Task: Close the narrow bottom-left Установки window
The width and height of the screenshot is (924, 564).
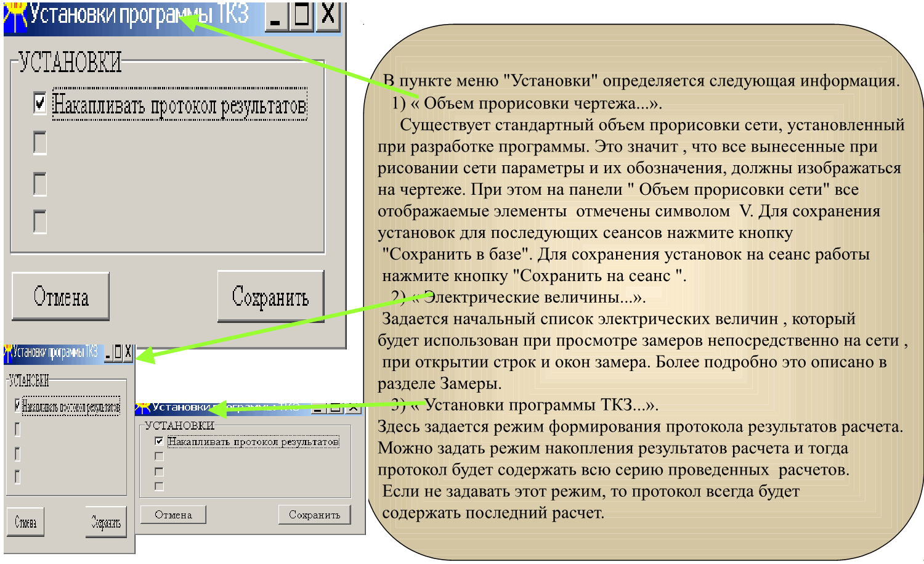Action: (x=128, y=353)
